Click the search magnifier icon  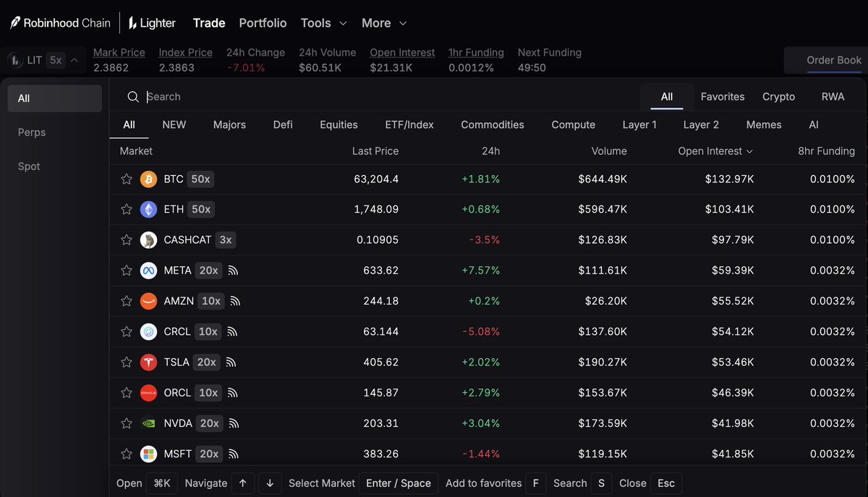133,97
